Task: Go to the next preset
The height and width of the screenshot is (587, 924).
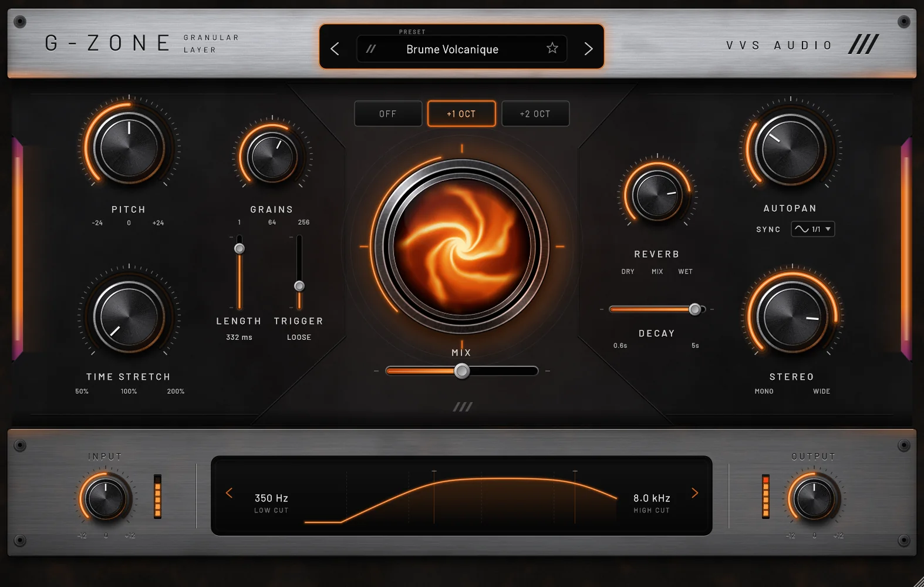Action: (x=588, y=49)
